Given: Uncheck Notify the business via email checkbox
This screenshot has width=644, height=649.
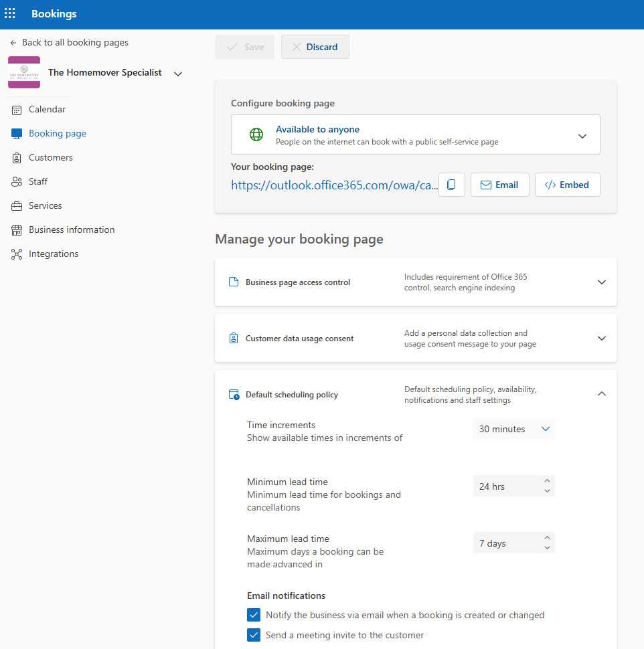Looking at the screenshot, I should coord(254,615).
